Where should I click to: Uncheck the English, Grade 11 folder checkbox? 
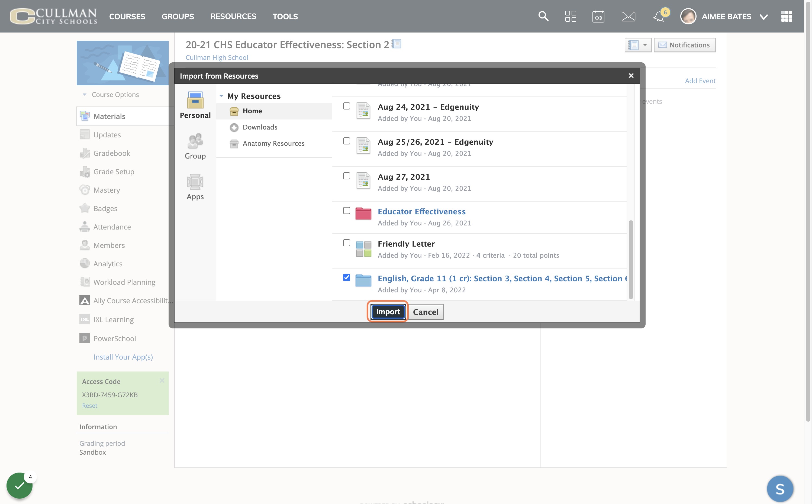(x=347, y=277)
